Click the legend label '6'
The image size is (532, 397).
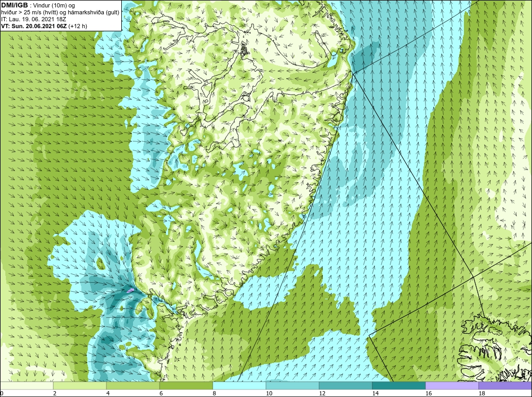(161, 393)
